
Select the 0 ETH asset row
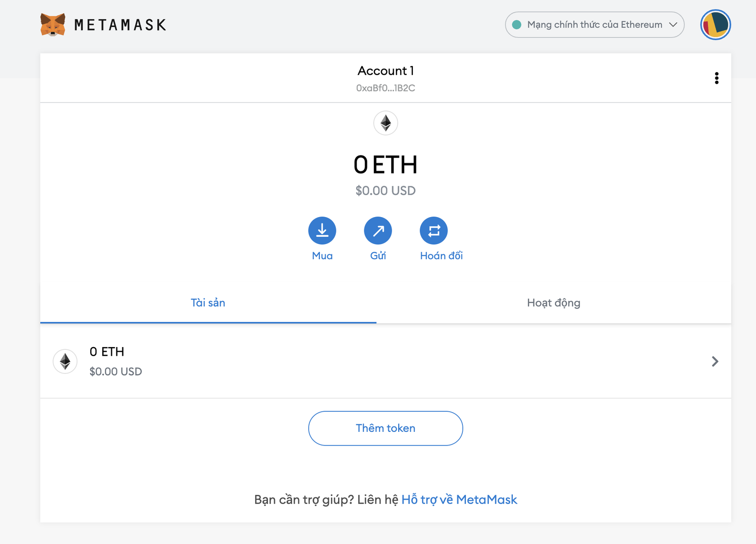point(321,361)
